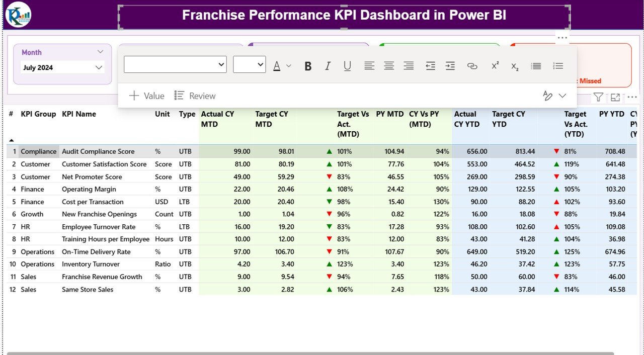Open the visual's more options menu

tap(632, 97)
